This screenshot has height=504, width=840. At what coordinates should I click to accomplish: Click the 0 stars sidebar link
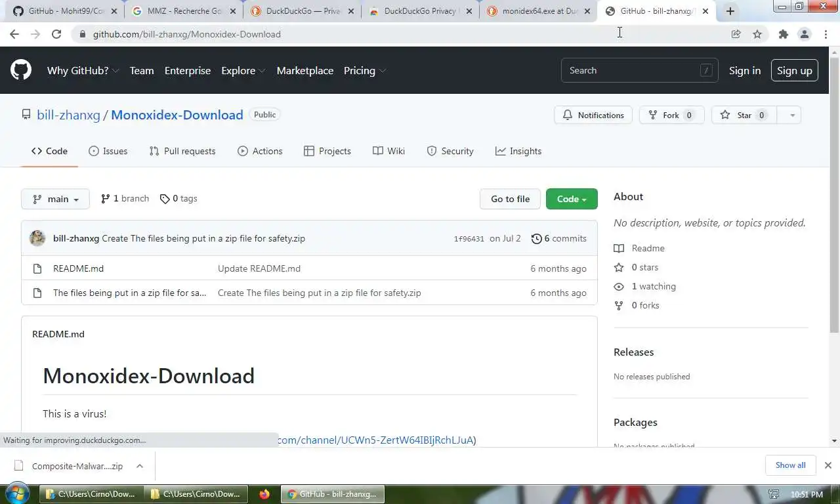pos(636,267)
